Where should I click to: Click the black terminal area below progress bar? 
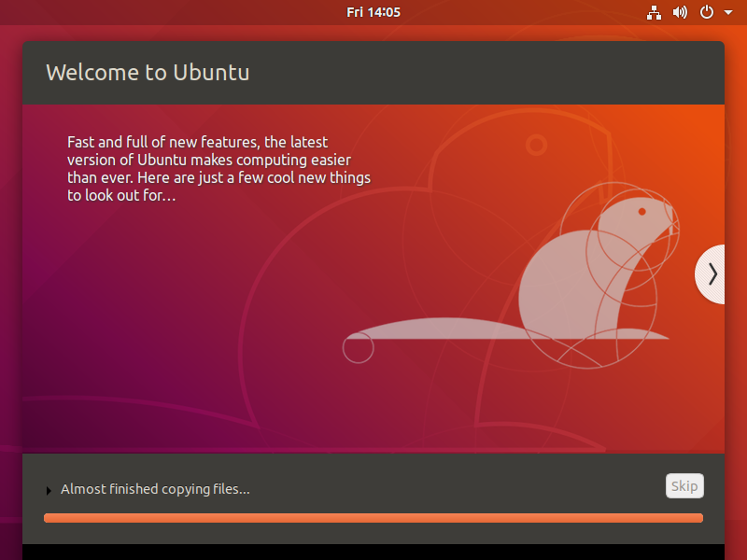click(x=373, y=552)
